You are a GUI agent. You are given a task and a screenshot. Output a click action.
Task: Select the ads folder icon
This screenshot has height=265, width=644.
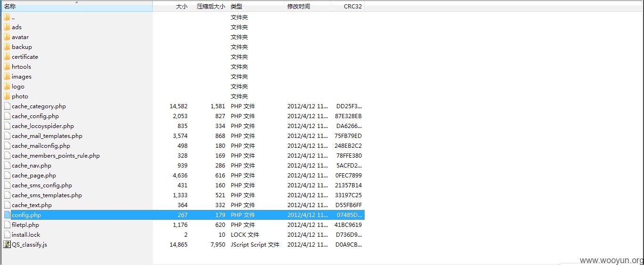tap(7, 27)
